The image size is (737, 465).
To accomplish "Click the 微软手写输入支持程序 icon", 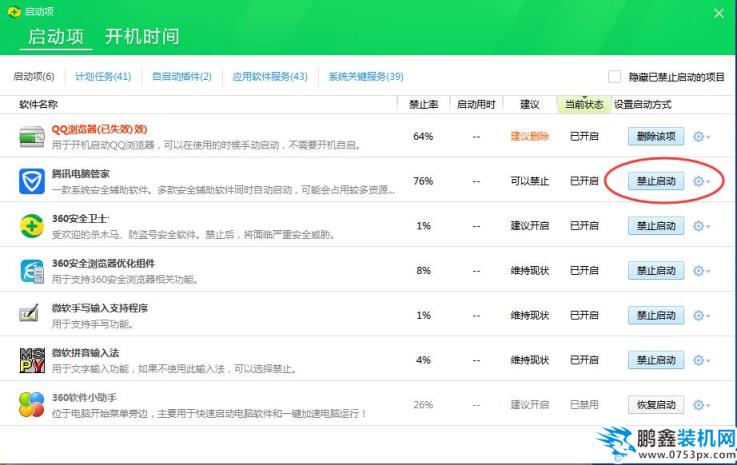I will pyautogui.click(x=29, y=314).
